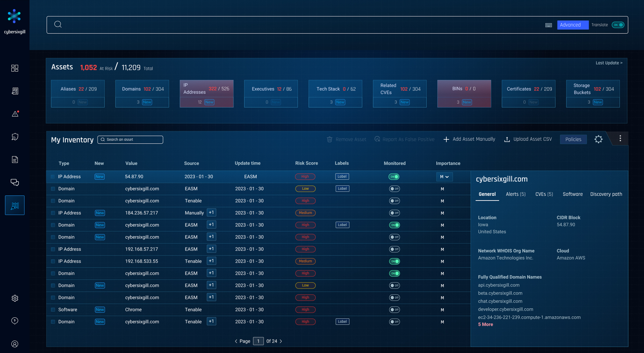The width and height of the screenshot is (644, 353).
Task: Open the alerts warning triangle icon
Action: (x=15, y=114)
